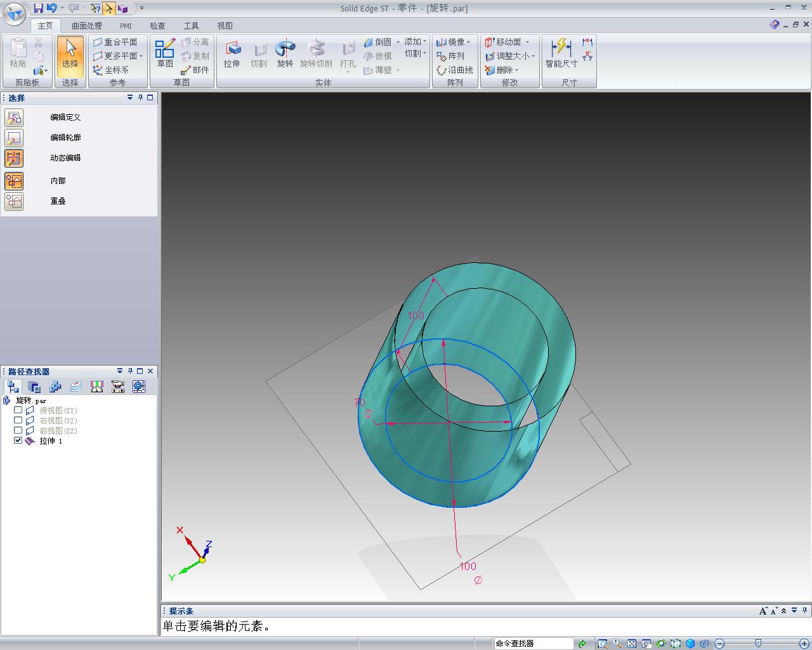Click the shaded blue cube view style icon
This screenshot has width=812, height=650.
tap(690, 644)
